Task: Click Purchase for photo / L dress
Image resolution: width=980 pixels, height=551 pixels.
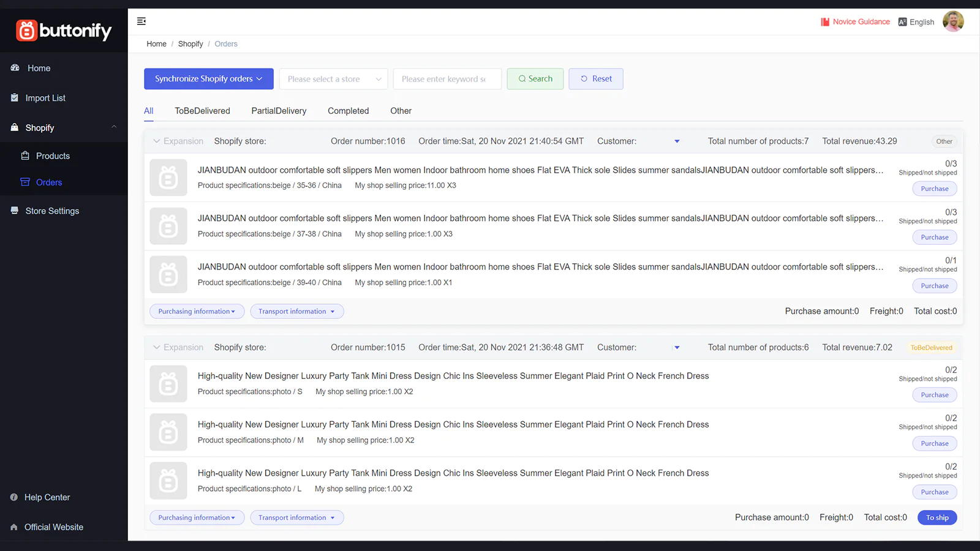Action: click(x=935, y=492)
